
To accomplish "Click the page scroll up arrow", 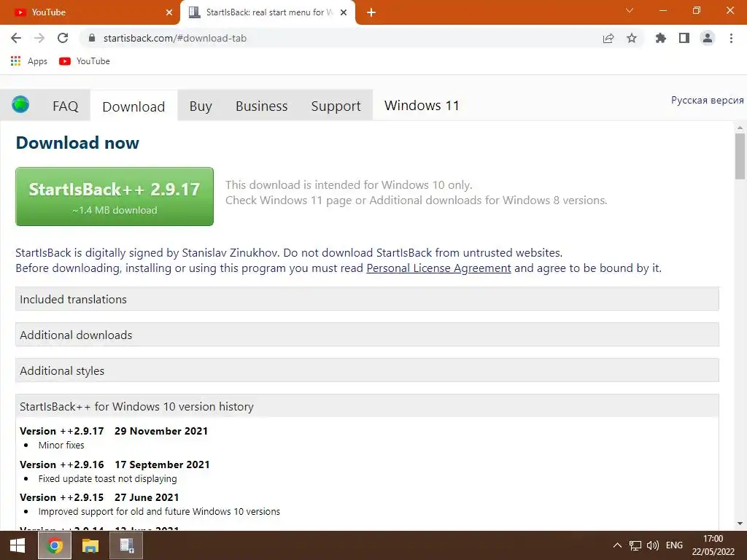I will point(740,128).
